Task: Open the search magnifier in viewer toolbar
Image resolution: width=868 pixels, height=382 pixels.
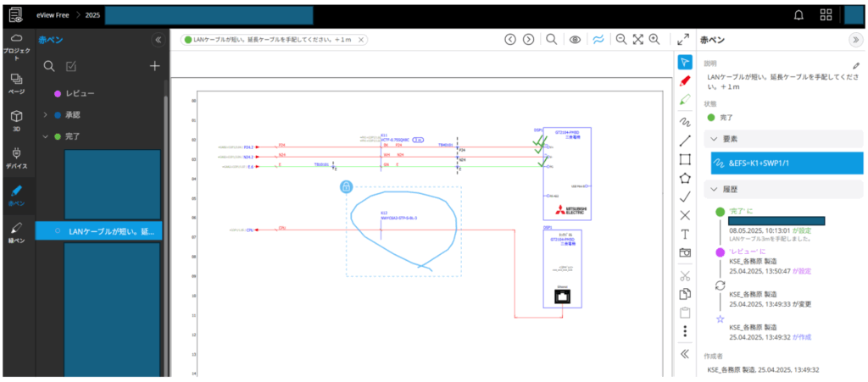Action: (551, 39)
